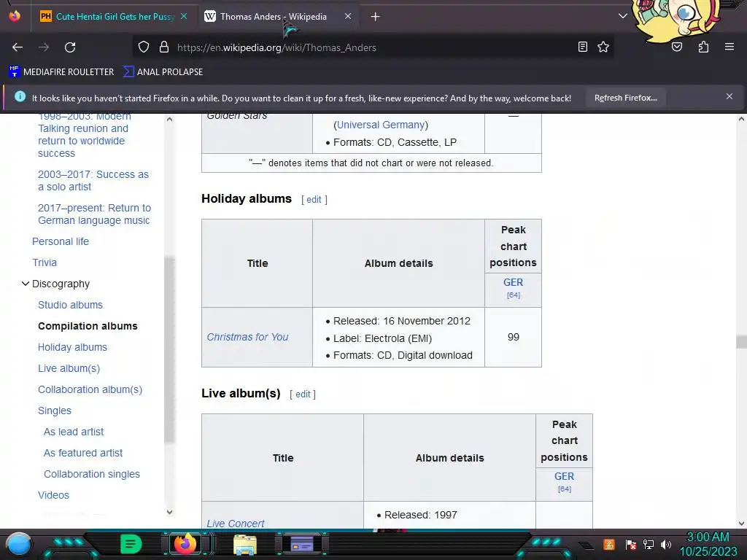Click GER link in Live album(s) table
Image resolution: width=747 pixels, height=560 pixels.
pyautogui.click(x=564, y=476)
